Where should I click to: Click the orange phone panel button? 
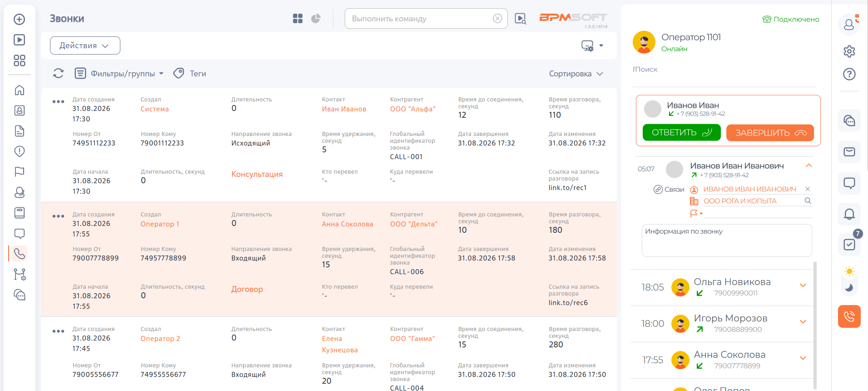tap(849, 316)
